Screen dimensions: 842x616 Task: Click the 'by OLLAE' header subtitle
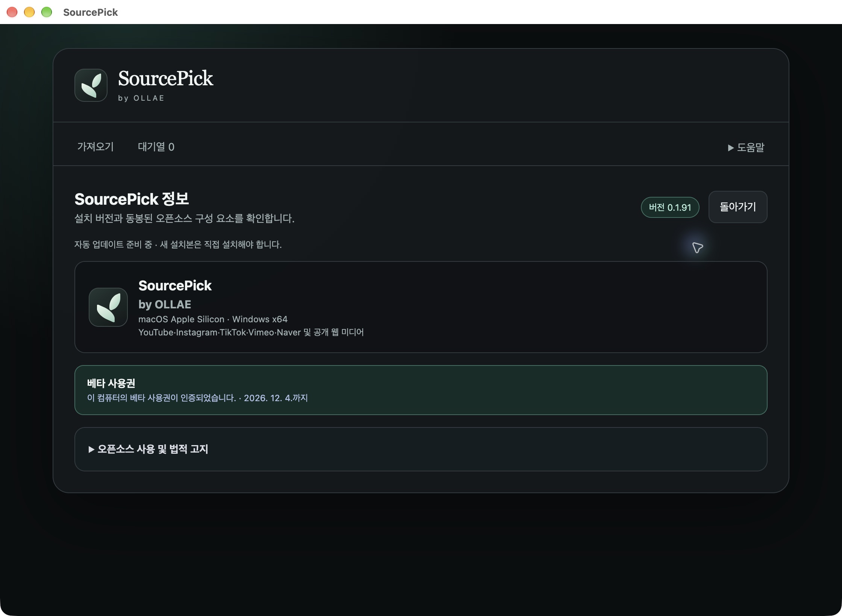click(141, 98)
